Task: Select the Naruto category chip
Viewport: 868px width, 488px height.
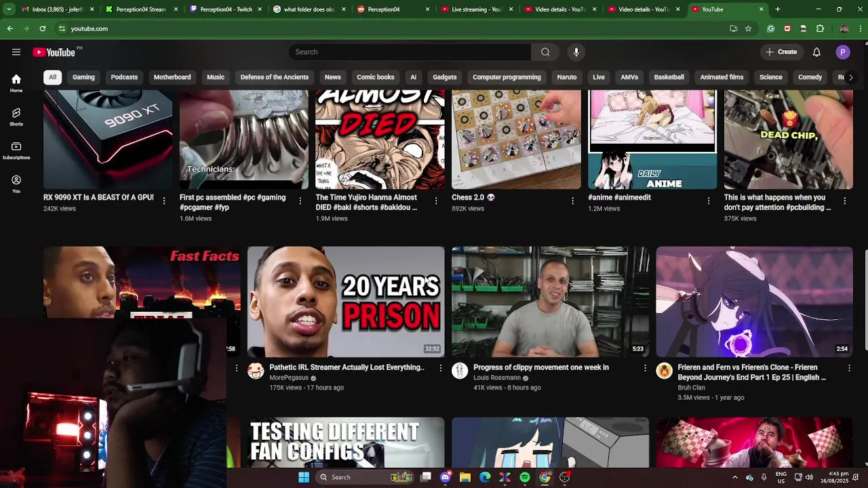Action: click(567, 77)
